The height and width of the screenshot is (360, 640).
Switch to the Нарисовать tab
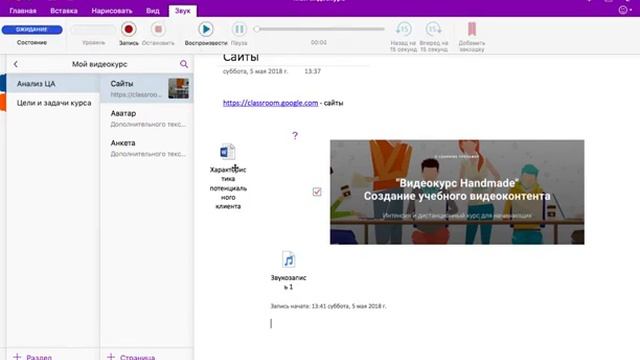pos(112,11)
